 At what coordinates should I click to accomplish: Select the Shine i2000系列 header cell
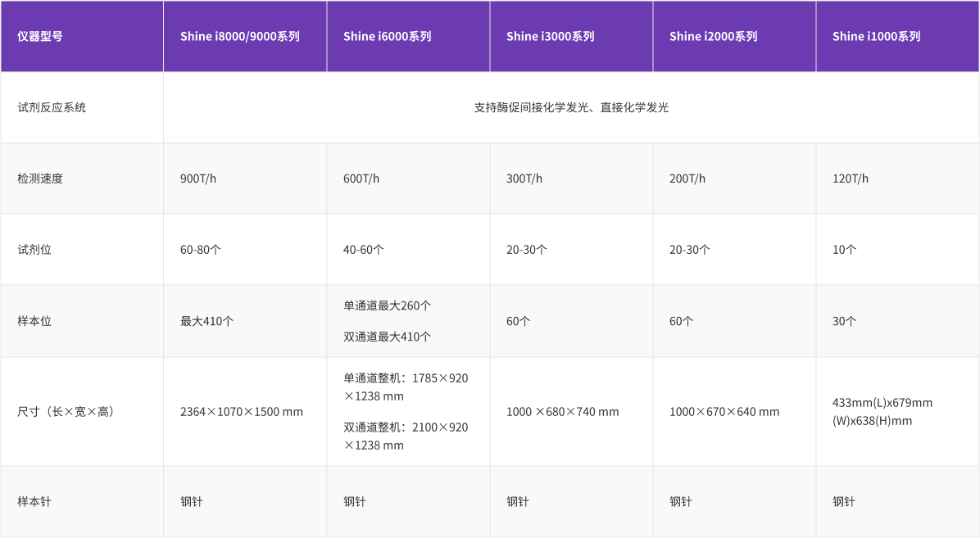(x=713, y=36)
